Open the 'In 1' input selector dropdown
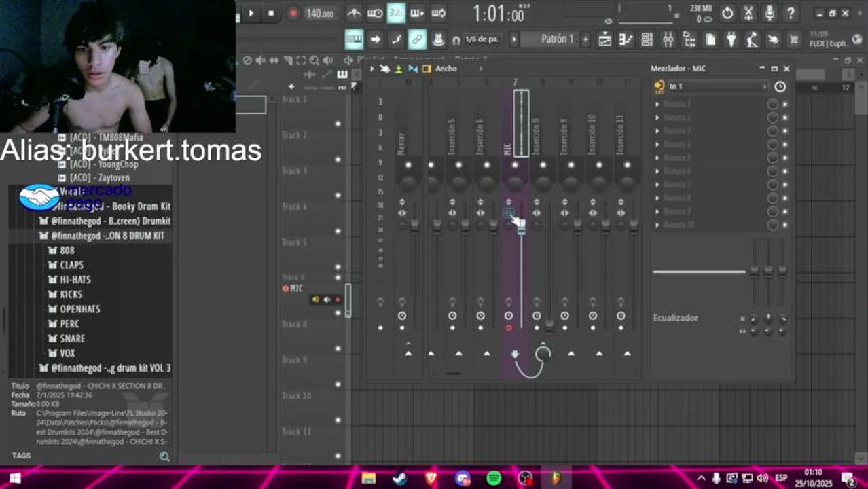The width and height of the screenshot is (868, 489). 717,86
